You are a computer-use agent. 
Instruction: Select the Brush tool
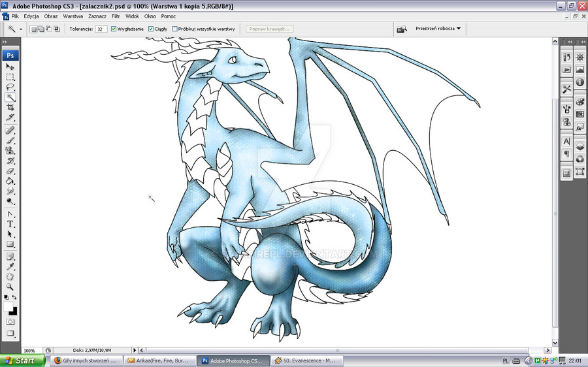tap(10, 140)
